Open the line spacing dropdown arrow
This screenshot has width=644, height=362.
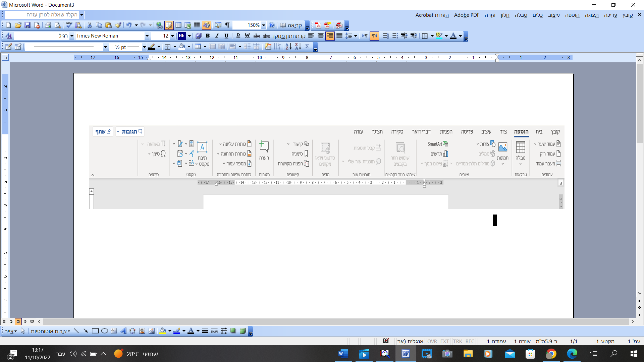coord(356,36)
